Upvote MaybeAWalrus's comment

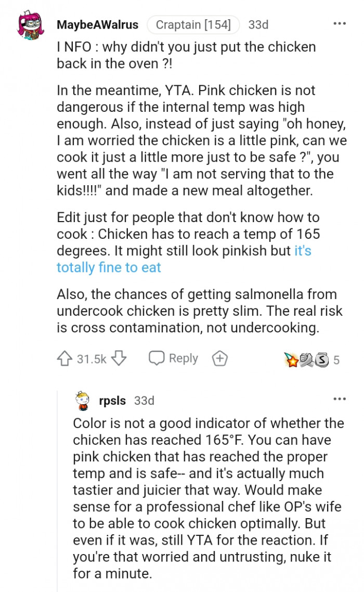[64, 358]
